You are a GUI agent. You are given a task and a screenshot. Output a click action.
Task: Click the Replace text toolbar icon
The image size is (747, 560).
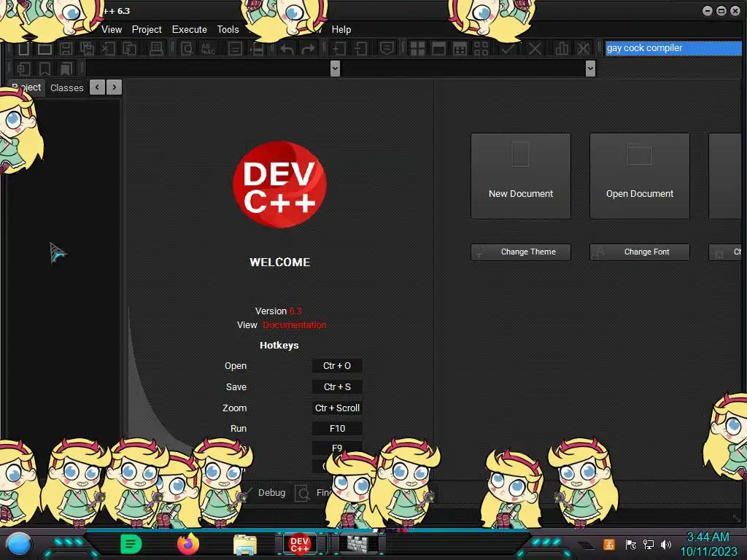click(208, 49)
